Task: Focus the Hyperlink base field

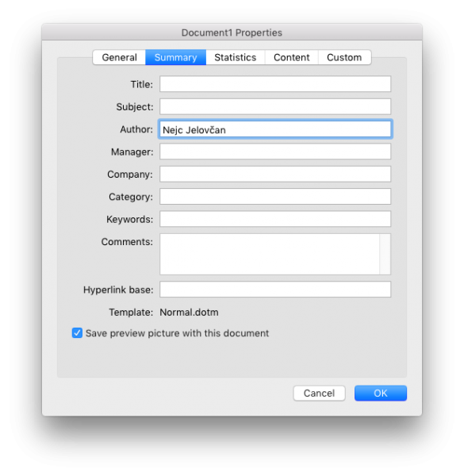Action: [x=275, y=290]
